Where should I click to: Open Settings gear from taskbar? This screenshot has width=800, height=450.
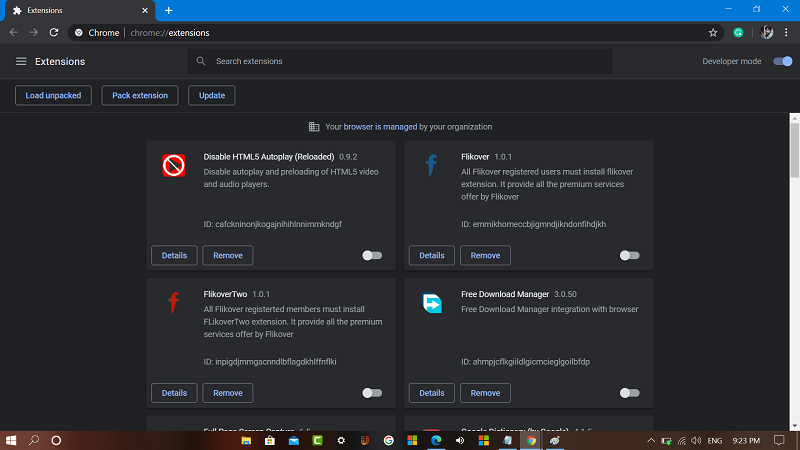(x=341, y=440)
